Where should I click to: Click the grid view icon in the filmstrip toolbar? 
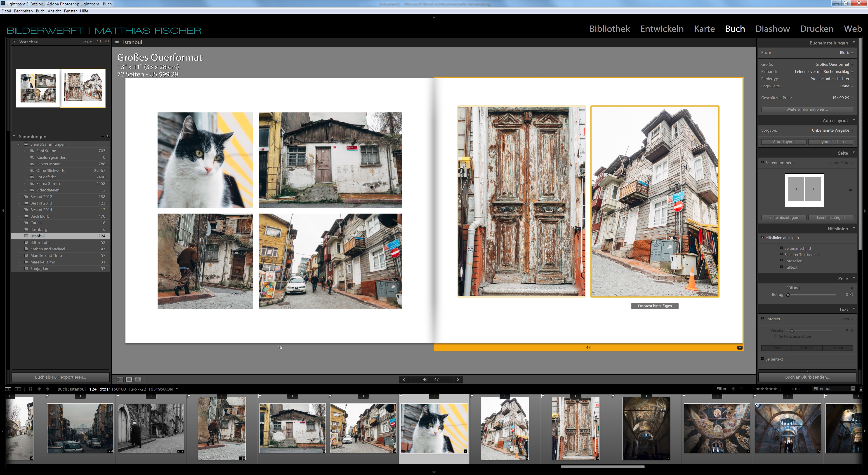(x=31, y=389)
